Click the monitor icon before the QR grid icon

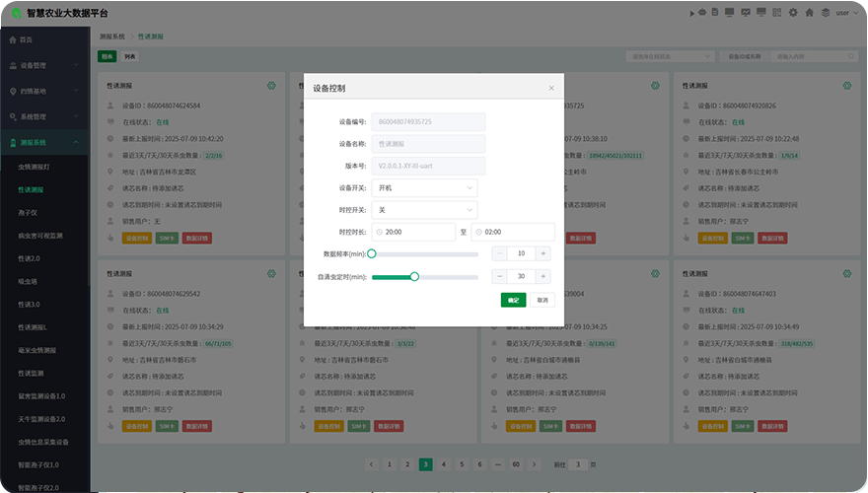coord(761,12)
